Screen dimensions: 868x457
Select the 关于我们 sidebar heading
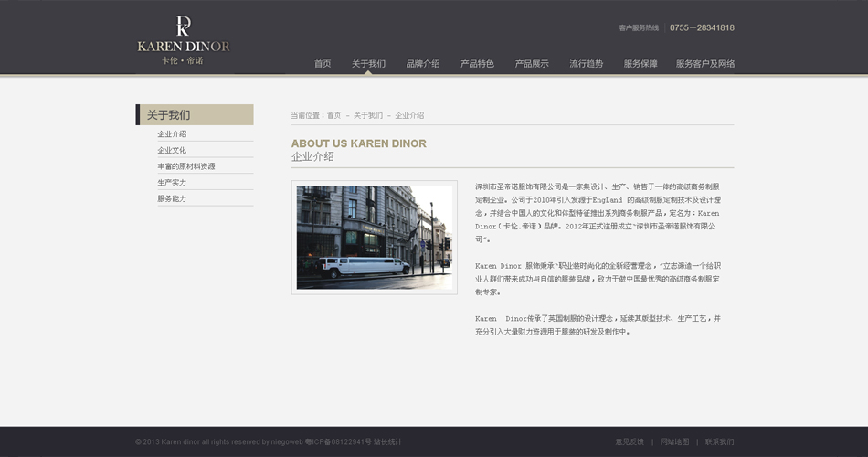(x=195, y=114)
